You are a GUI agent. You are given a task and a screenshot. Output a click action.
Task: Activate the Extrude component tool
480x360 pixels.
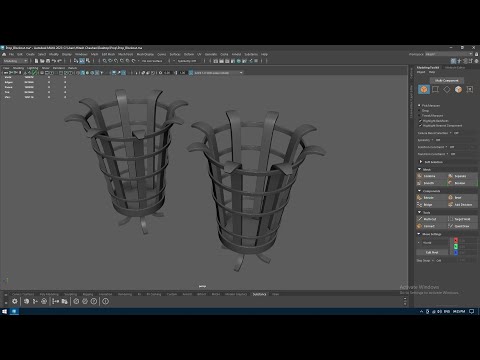click(x=431, y=198)
